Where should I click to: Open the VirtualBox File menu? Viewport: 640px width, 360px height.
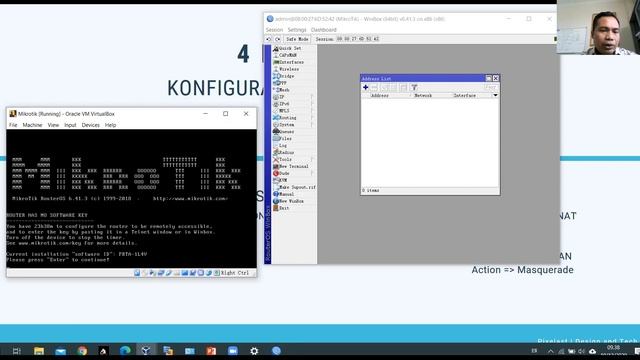13,125
